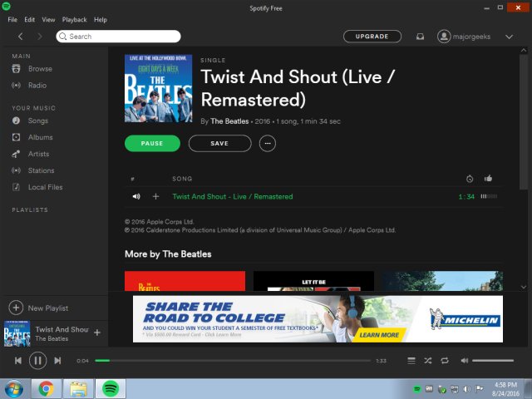Screen dimensions: 532x399
Task: Open the notifications inbox icon
Action: 420,37
